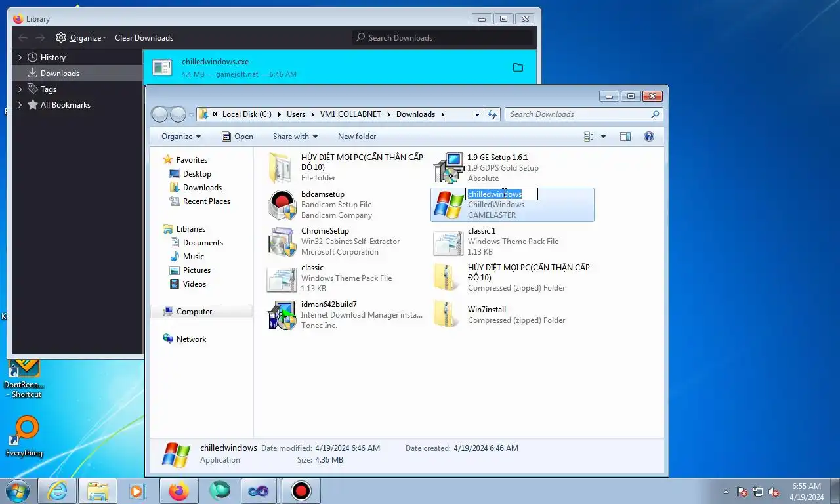The width and height of the screenshot is (840, 504).
Task: Select the chilledwindows.exe download entry in Library
Action: (x=339, y=68)
